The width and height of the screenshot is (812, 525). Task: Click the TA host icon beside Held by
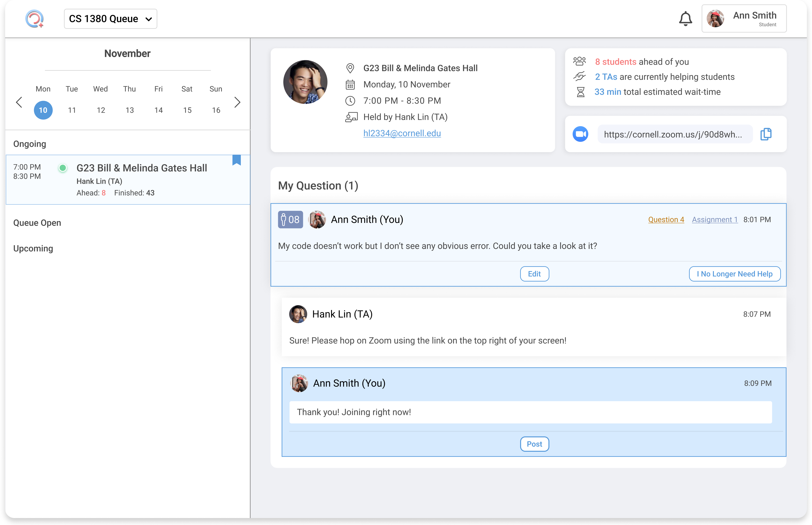351,117
